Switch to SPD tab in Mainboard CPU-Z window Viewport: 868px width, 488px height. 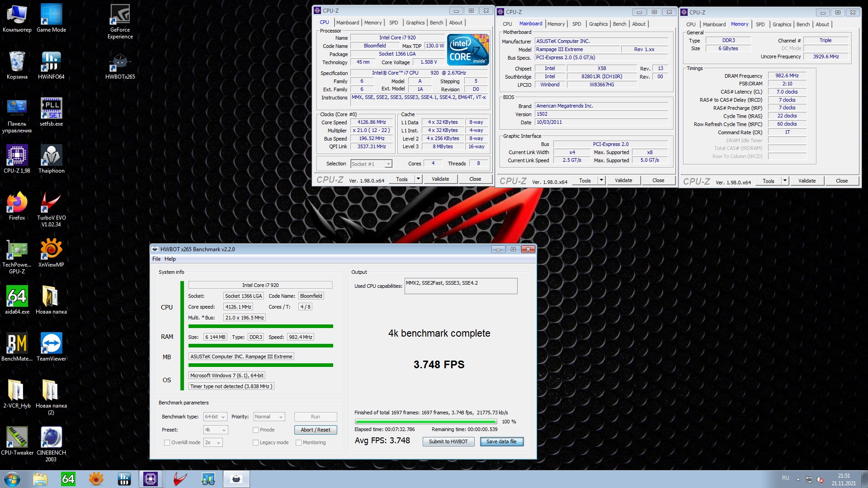(x=576, y=24)
